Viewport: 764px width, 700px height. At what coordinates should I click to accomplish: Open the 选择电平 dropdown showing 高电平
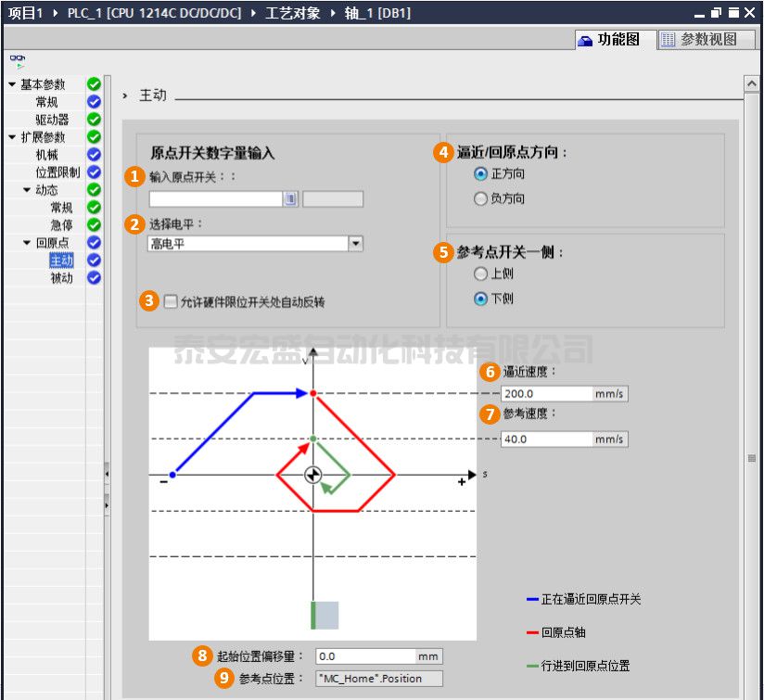coord(355,243)
